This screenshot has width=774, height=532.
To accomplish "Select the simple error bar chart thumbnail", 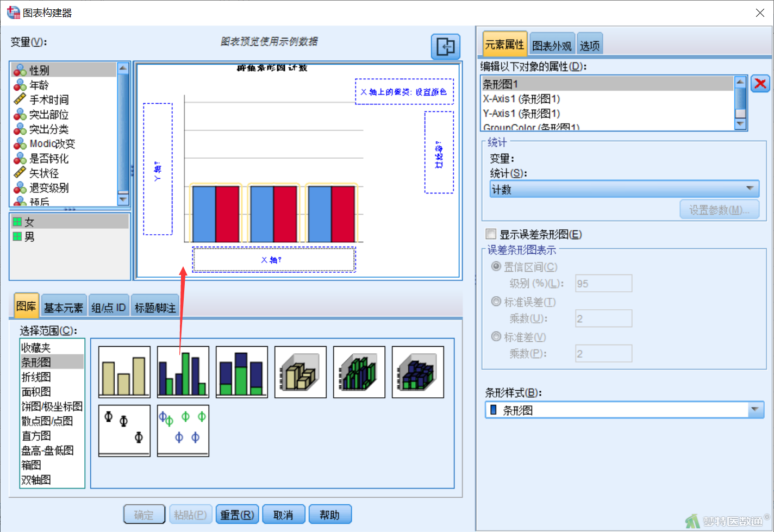I will [124, 431].
